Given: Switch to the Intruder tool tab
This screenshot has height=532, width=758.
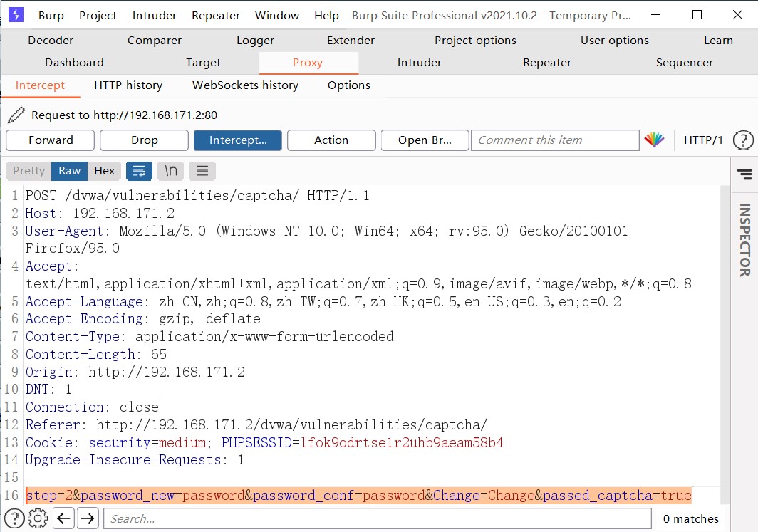Looking at the screenshot, I should [419, 63].
